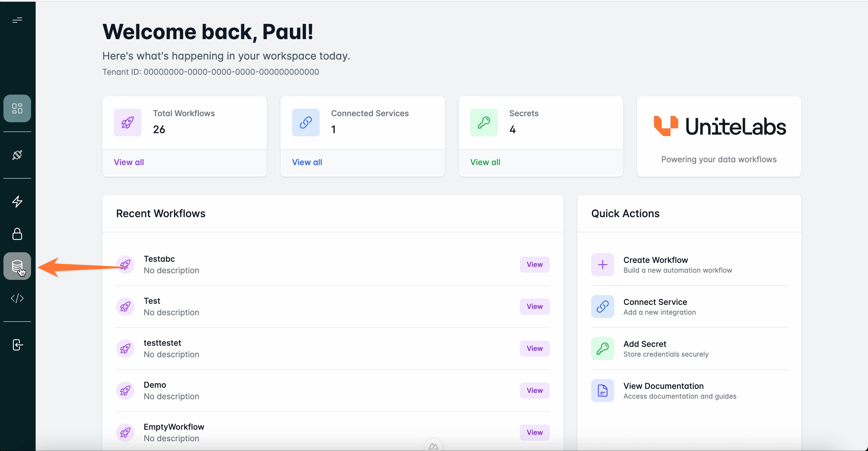Open the padlock secrets icon in sidebar

coord(17,234)
